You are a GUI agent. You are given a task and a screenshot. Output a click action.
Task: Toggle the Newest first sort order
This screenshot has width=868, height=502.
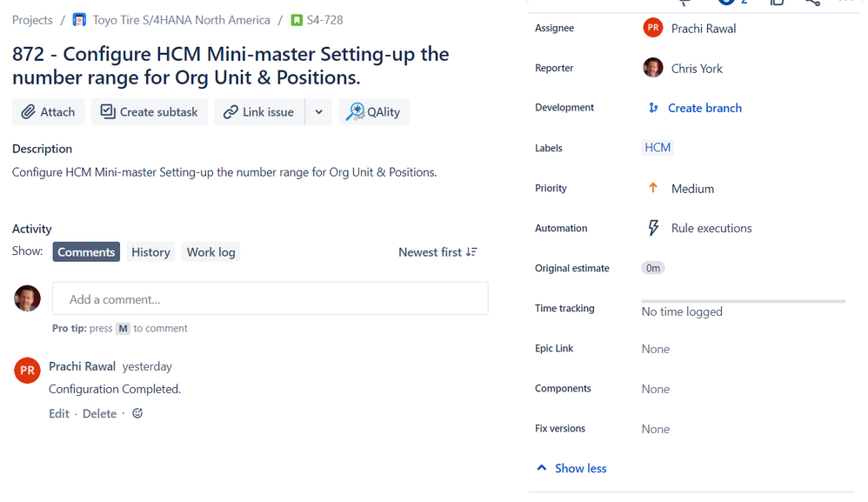pos(437,251)
